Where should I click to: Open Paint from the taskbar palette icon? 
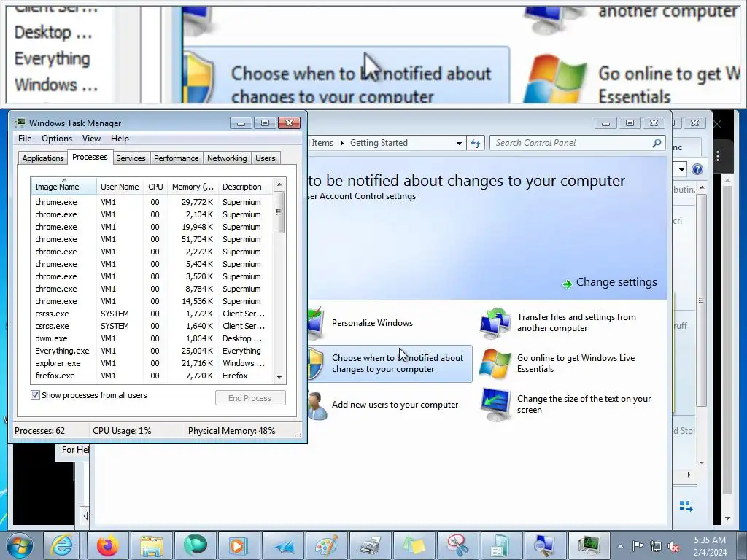[327, 545]
